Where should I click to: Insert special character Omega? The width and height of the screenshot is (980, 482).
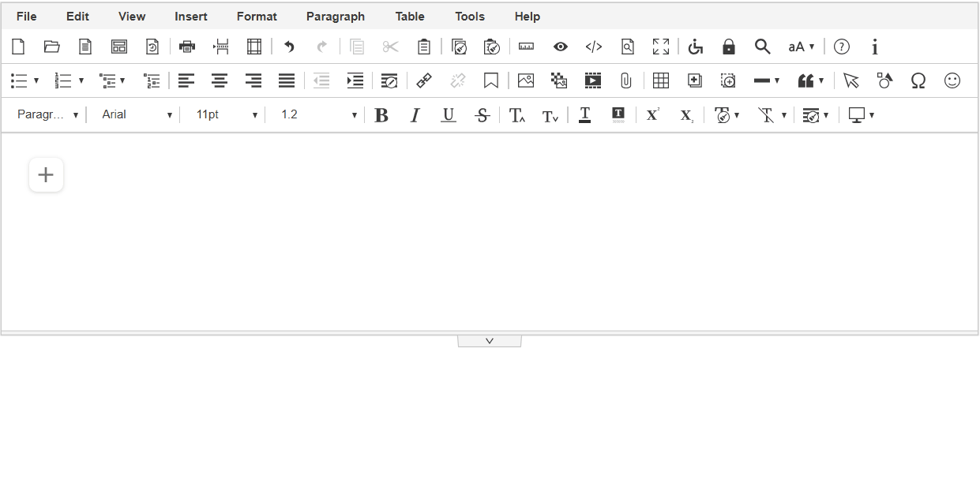pos(918,80)
